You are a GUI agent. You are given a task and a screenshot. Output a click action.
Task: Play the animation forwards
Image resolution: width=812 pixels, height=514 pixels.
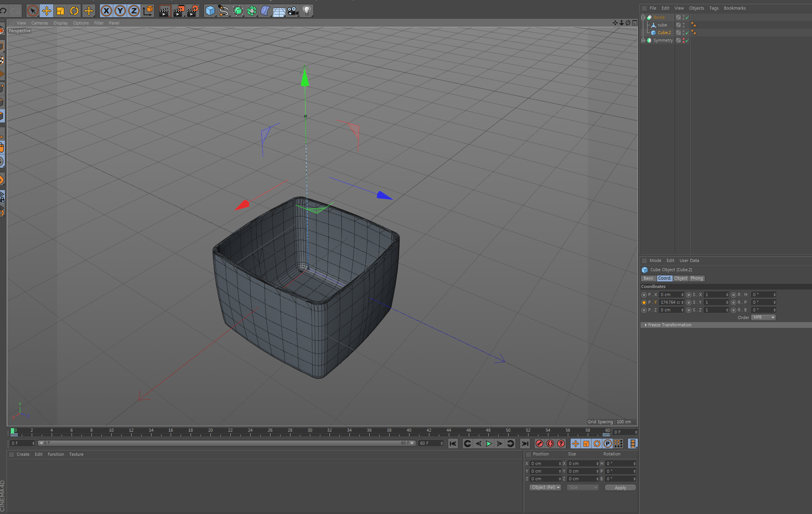click(489, 444)
